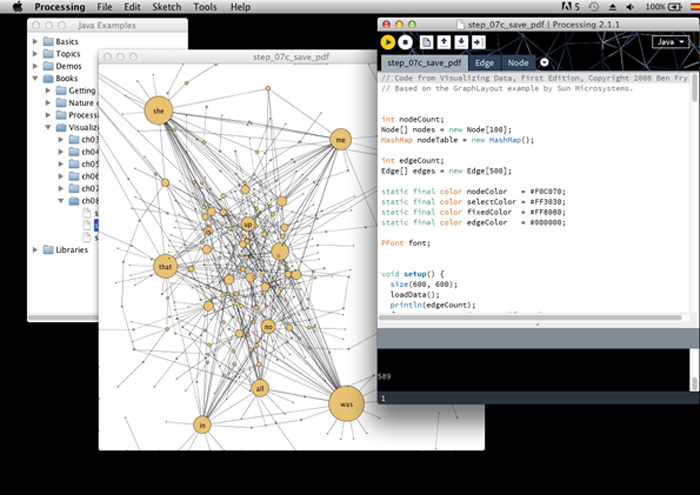The width and height of the screenshot is (700, 495).
Task: Stop the running sketch
Action: click(x=405, y=42)
